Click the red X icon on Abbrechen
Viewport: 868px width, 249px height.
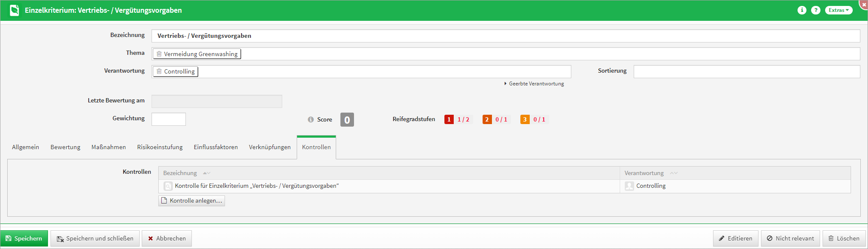[x=151, y=239]
